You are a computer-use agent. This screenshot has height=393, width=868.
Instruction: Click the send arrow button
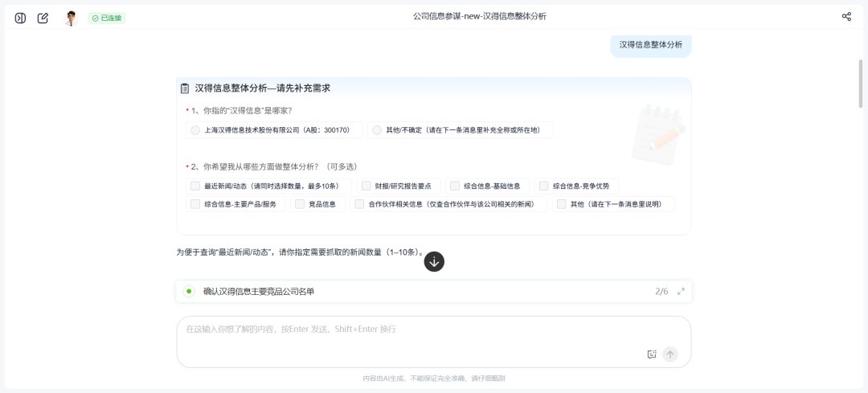[670, 354]
